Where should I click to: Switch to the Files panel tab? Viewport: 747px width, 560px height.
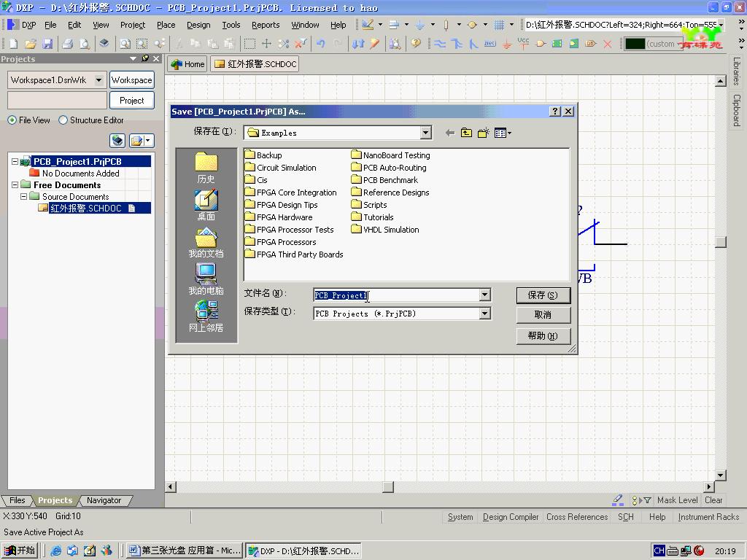tap(18, 500)
